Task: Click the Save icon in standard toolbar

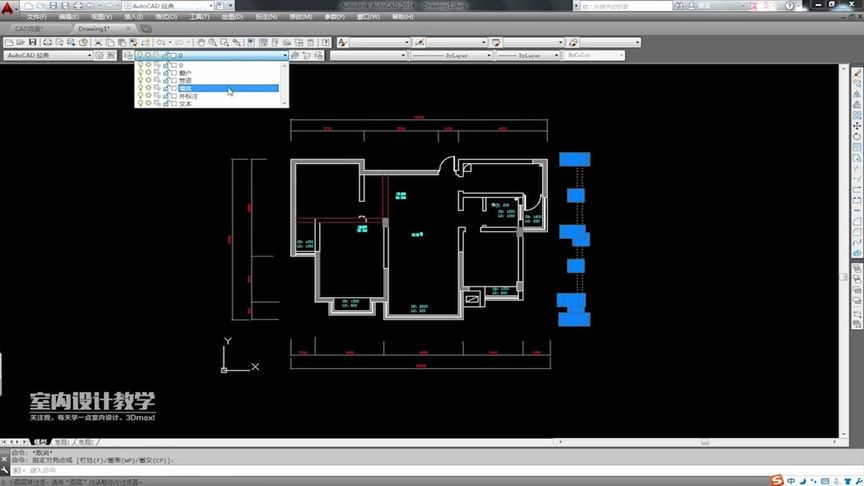Action: (33, 42)
